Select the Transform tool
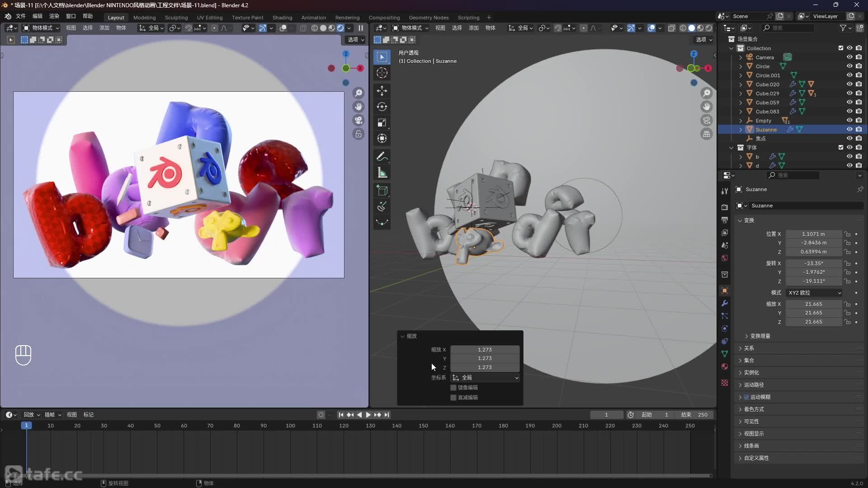 382,138
